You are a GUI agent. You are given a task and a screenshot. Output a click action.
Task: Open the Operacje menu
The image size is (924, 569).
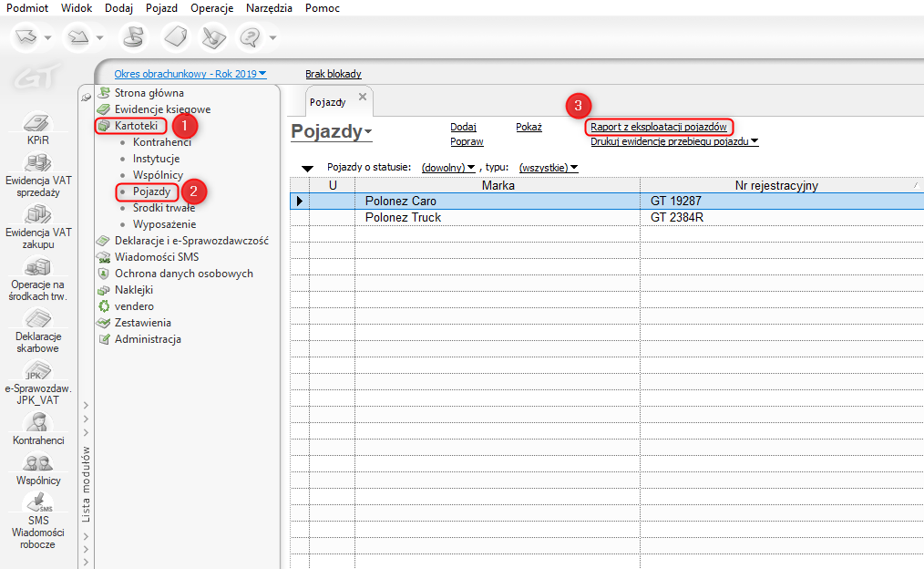click(212, 8)
